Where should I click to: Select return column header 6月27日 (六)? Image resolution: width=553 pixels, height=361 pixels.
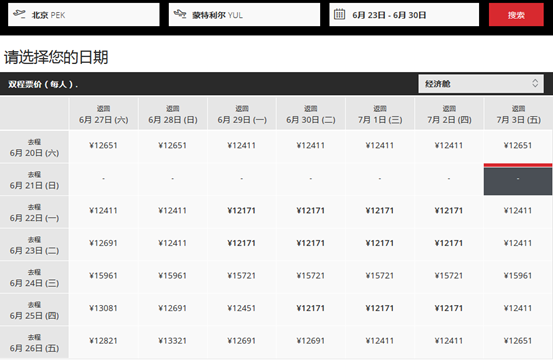(x=104, y=114)
